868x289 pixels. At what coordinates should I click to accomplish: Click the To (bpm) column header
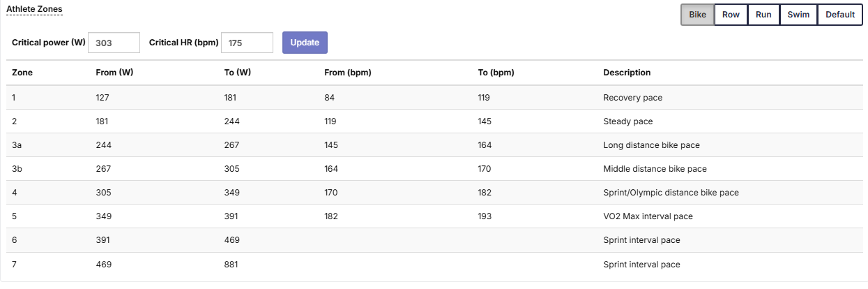click(x=496, y=73)
